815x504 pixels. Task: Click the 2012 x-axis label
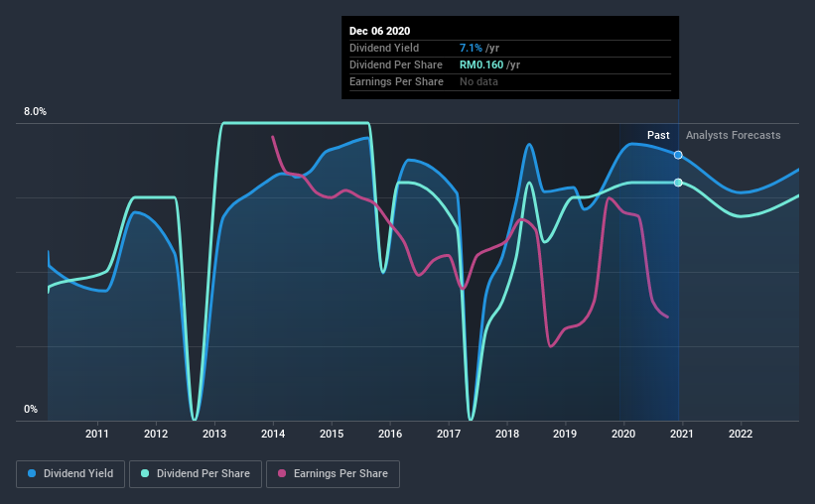(156, 434)
